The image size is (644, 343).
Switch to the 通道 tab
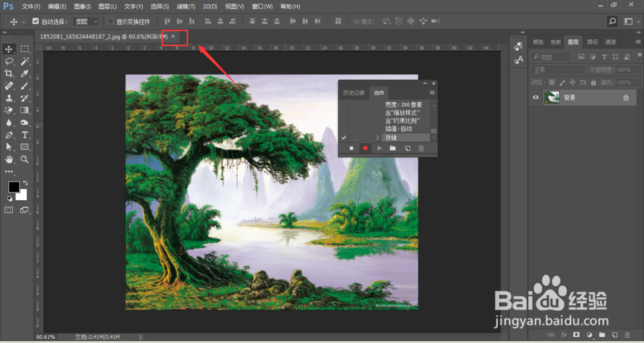(611, 42)
